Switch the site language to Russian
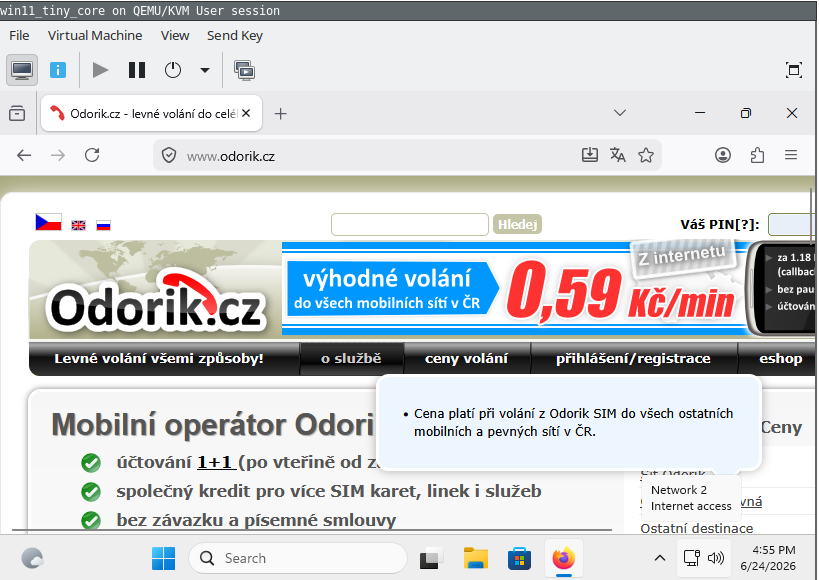Viewport: 819px width, 580px height. (x=103, y=225)
